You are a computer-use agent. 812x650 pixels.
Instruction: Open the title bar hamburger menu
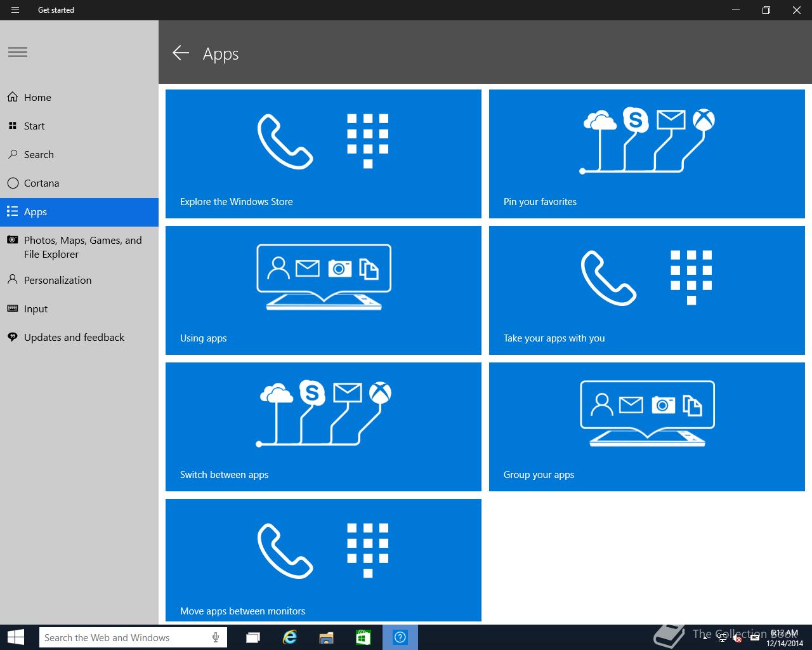15,10
